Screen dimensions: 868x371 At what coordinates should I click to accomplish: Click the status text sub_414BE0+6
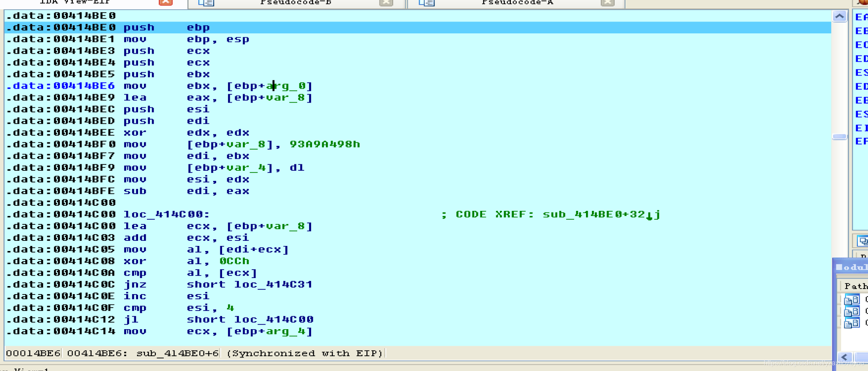click(x=177, y=353)
